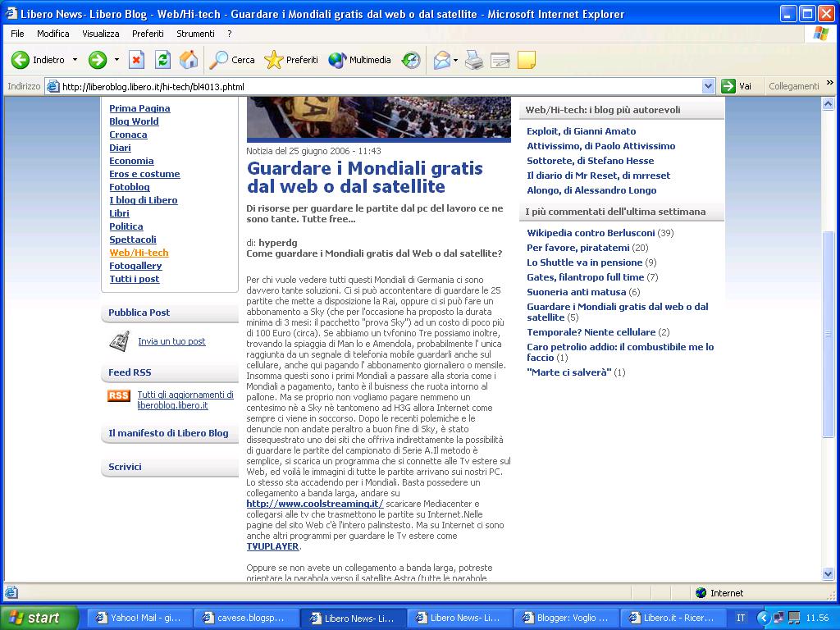Open the Cerca search panel
This screenshot has width=840, height=630.
232,60
